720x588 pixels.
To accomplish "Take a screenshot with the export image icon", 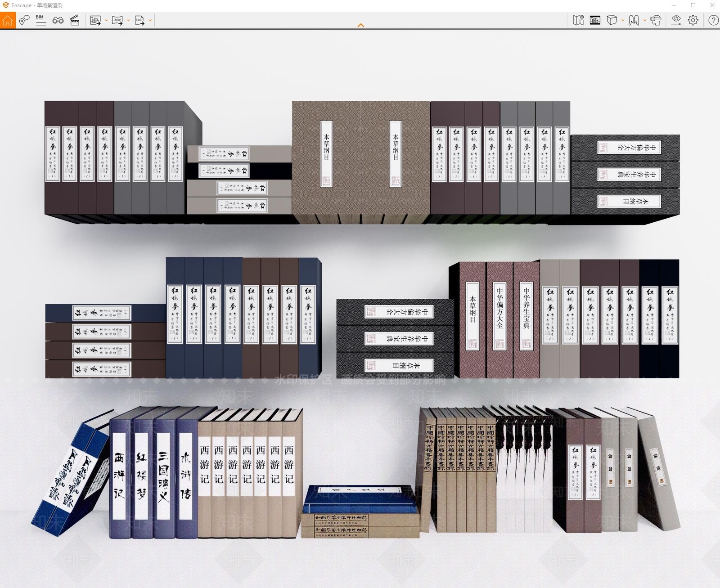I will coord(95,20).
